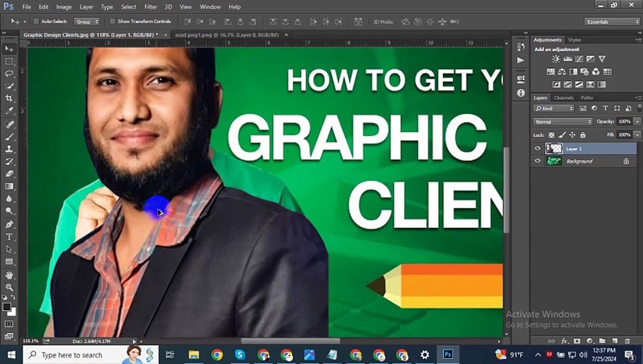The width and height of the screenshot is (643, 364).
Task: Toggle the pixel layers filter
Action: [x=583, y=108]
